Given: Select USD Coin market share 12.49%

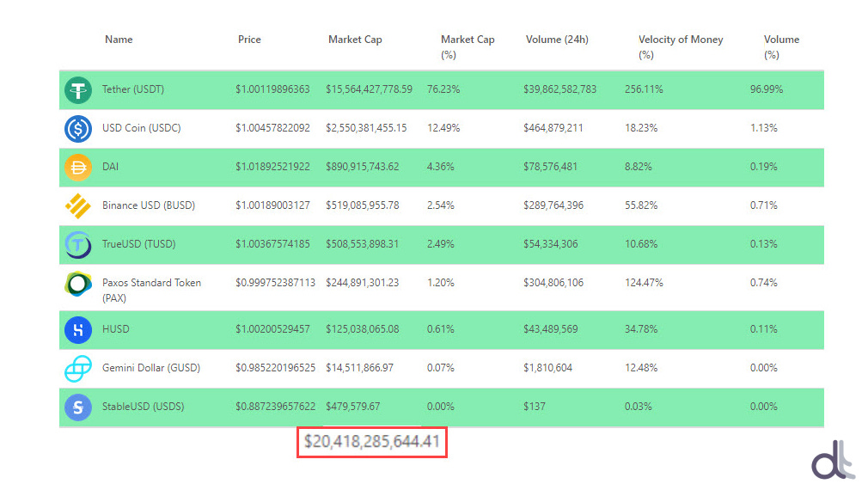Looking at the screenshot, I should [443, 128].
